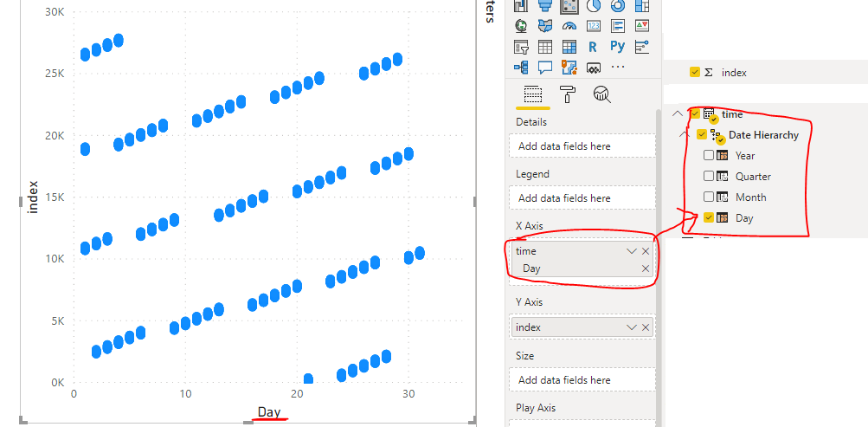Check the Month checkbox

coord(709,197)
